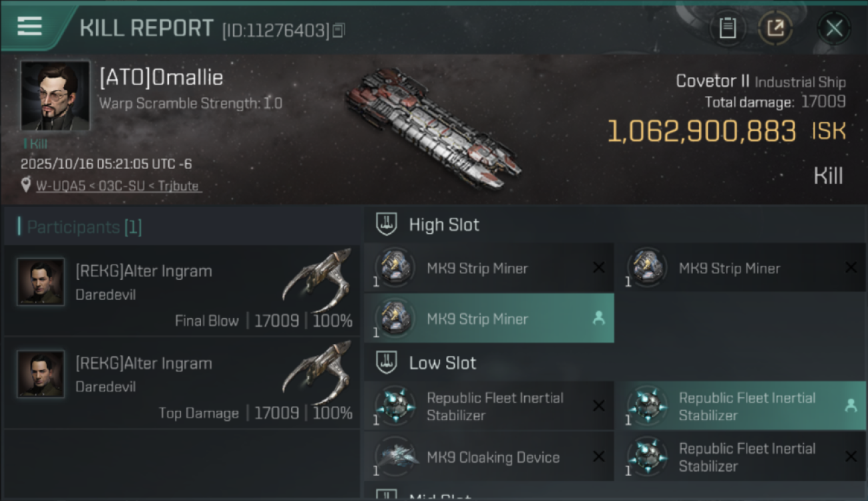
Task: Tap the share export icon
Action: 775,28
